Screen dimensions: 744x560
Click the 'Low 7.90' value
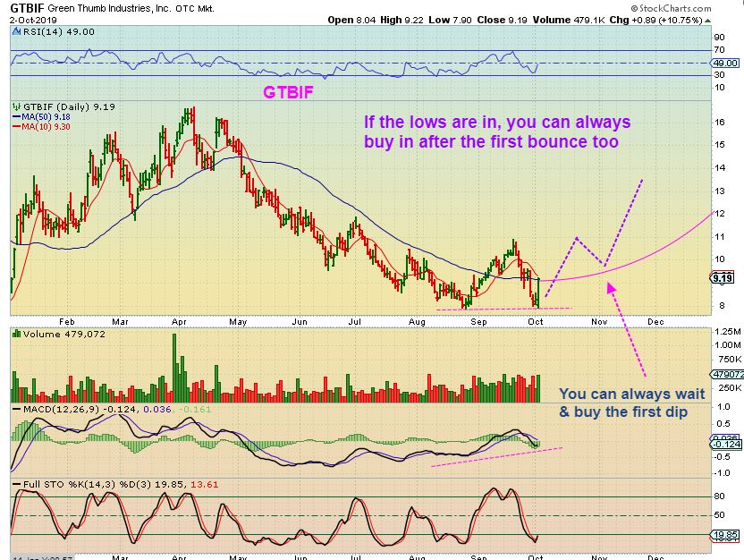[x=451, y=20]
